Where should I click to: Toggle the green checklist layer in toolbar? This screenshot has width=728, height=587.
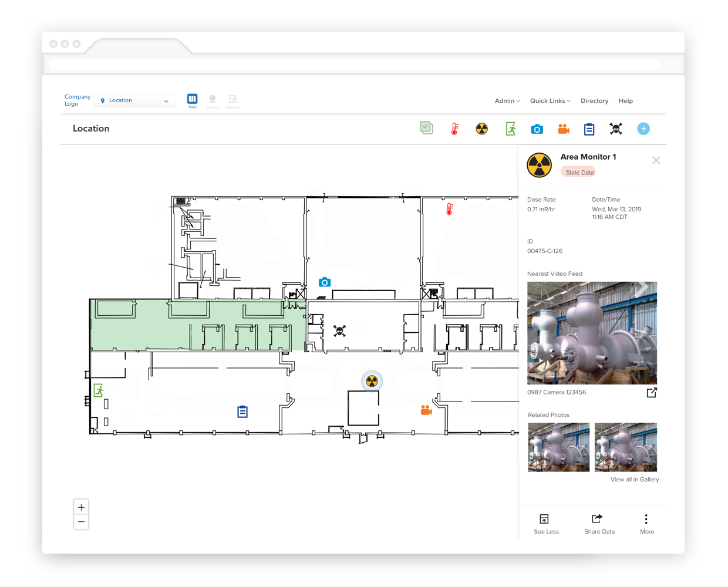pyautogui.click(x=426, y=127)
